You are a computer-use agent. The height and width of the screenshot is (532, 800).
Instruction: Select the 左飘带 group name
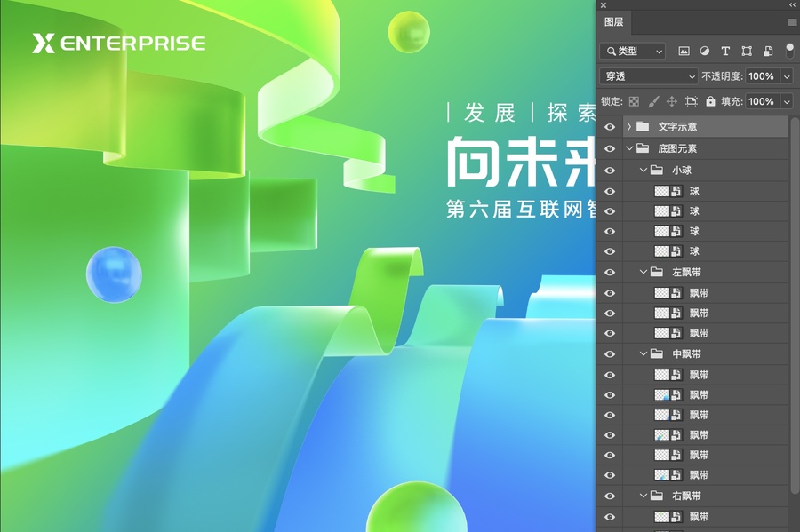tap(686, 273)
